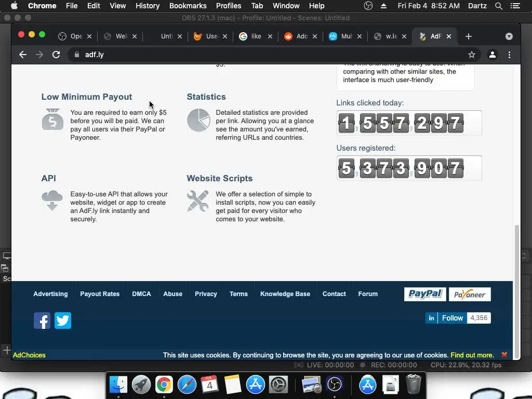Open System Preferences from the Dock
532x399 pixels.
[x=278, y=385]
